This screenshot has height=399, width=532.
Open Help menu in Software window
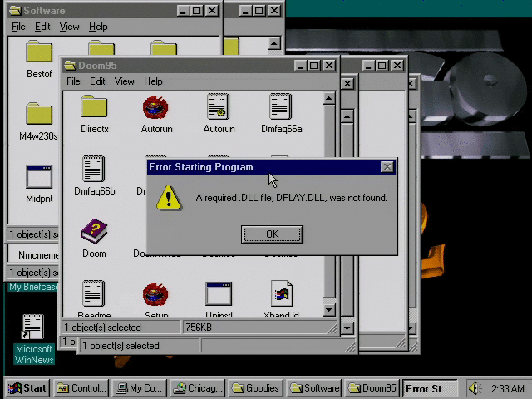[98, 27]
